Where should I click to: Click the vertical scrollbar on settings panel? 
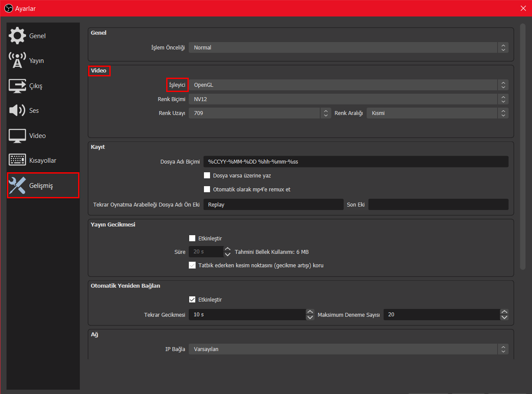[x=522, y=148]
